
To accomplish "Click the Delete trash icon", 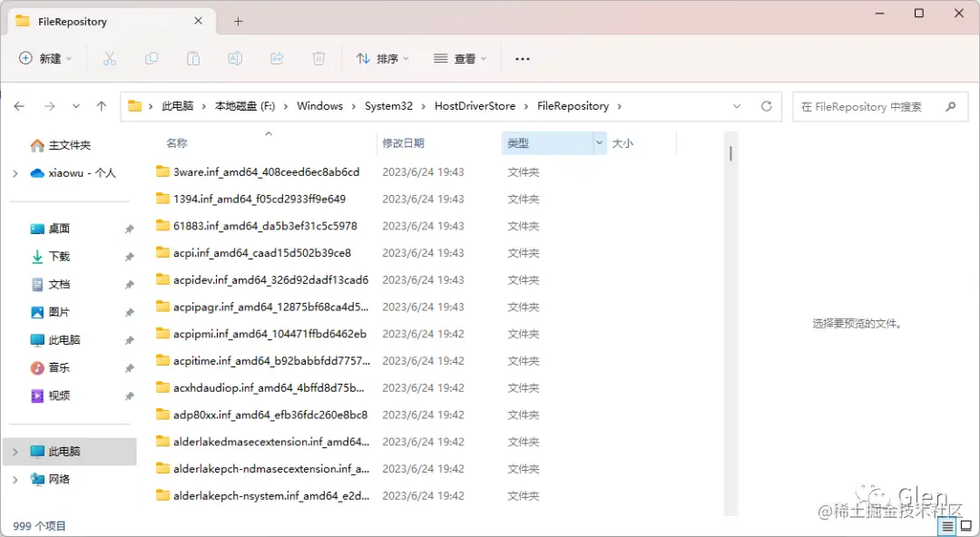I will (x=318, y=58).
